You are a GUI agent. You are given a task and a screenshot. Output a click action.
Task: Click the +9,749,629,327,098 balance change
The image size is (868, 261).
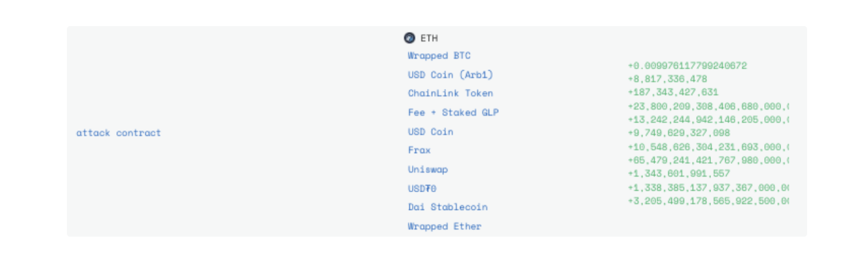coord(679,133)
